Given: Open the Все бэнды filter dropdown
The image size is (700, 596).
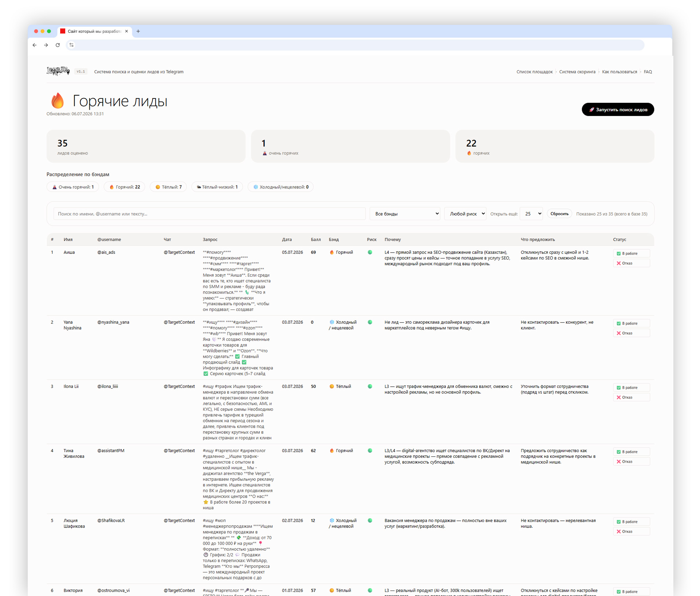Looking at the screenshot, I should [405, 214].
